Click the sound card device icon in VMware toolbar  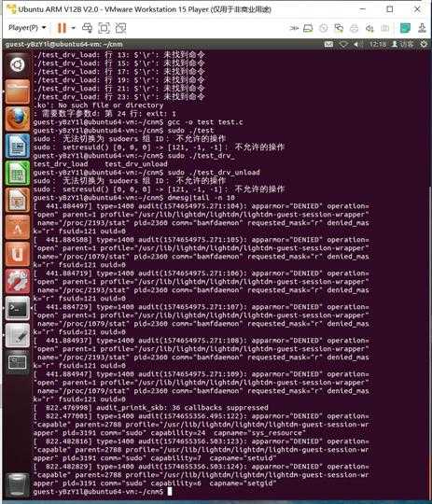369,28
